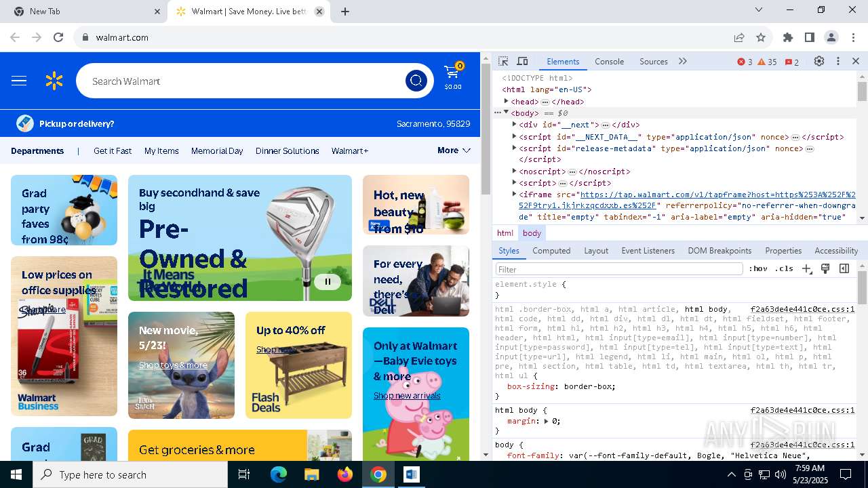Toggle the computed styles sidebar icon
The width and height of the screenshot is (868, 488).
click(844, 268)
